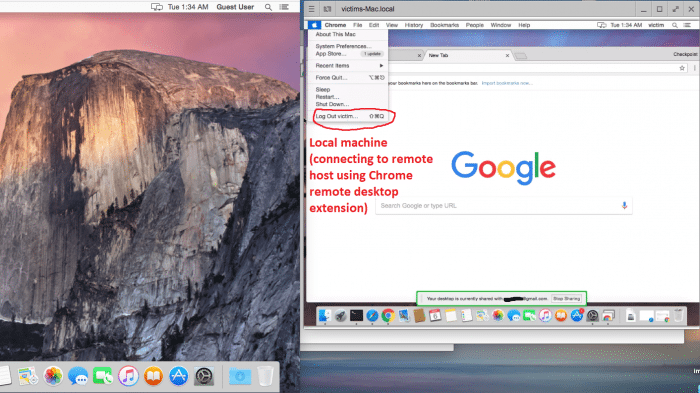The image size is (700, 393).
Task: Click remote window toolbar icon beside hamburger
Action: pyautogui.click(x=327, y=9)
